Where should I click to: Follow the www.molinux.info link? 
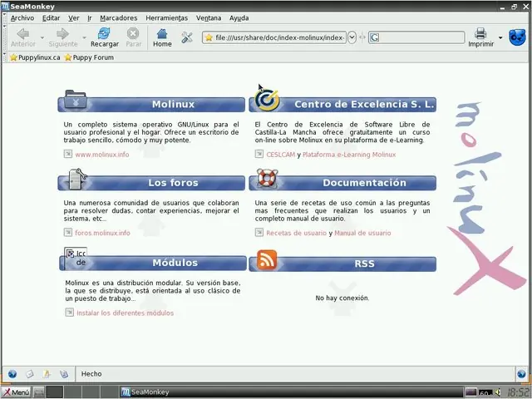[102, 155]
